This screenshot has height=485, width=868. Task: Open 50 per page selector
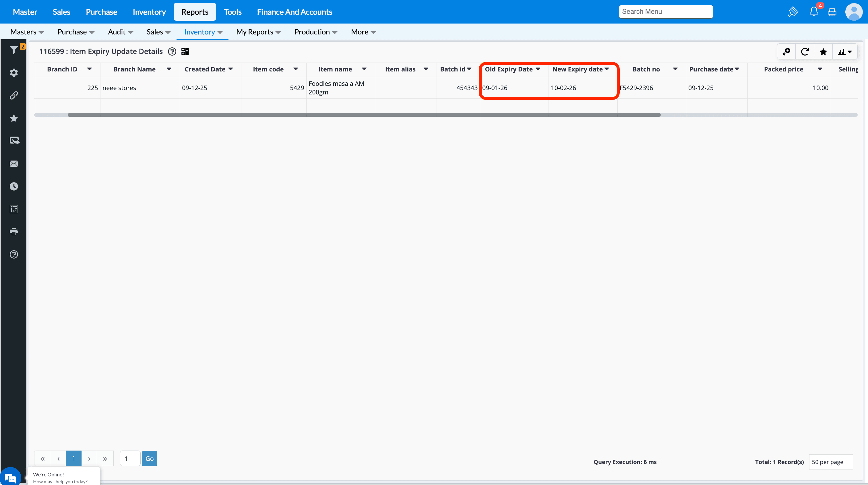pyautogui.click(x=830, y=462)
